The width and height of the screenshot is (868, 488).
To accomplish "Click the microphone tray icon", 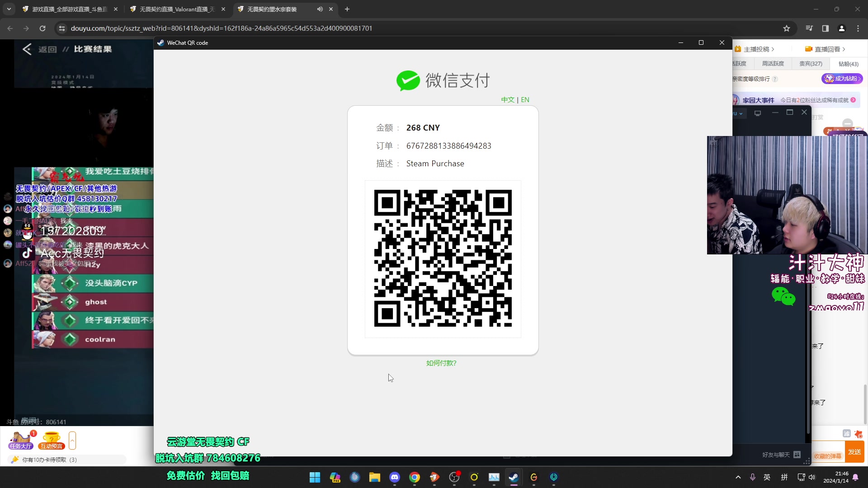I will click(753, 477).
